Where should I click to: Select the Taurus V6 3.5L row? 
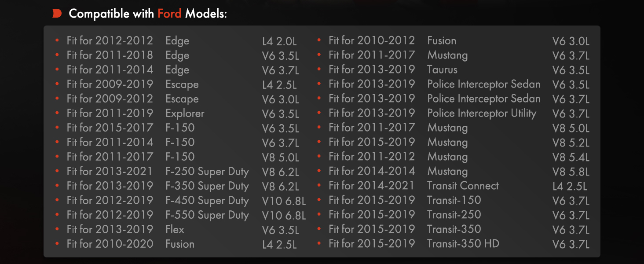454,70
